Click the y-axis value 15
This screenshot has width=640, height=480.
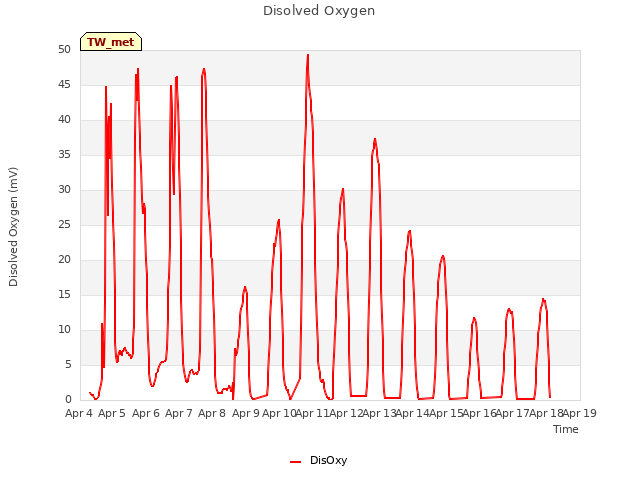tap(64, 295)
